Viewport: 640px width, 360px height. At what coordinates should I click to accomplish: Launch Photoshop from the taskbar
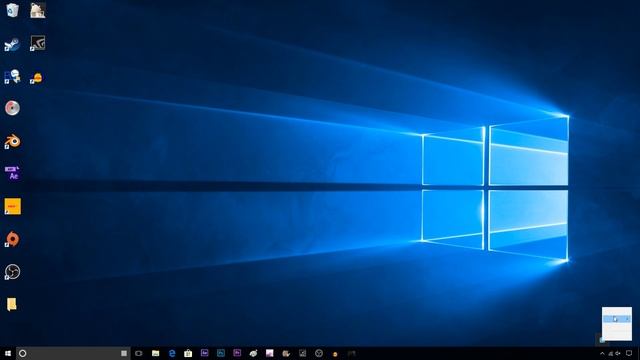pyautogui.click(x=221, y=353)
